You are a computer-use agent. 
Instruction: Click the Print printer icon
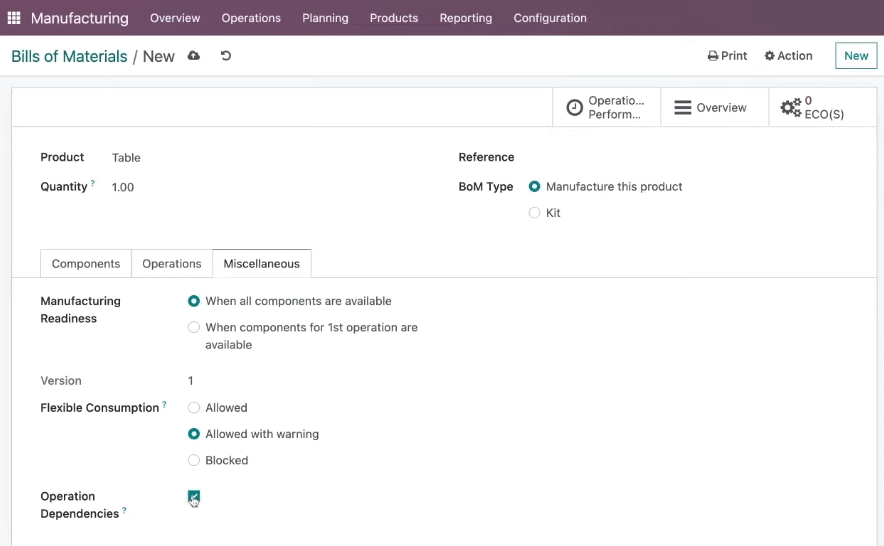[x=713, y=56]
